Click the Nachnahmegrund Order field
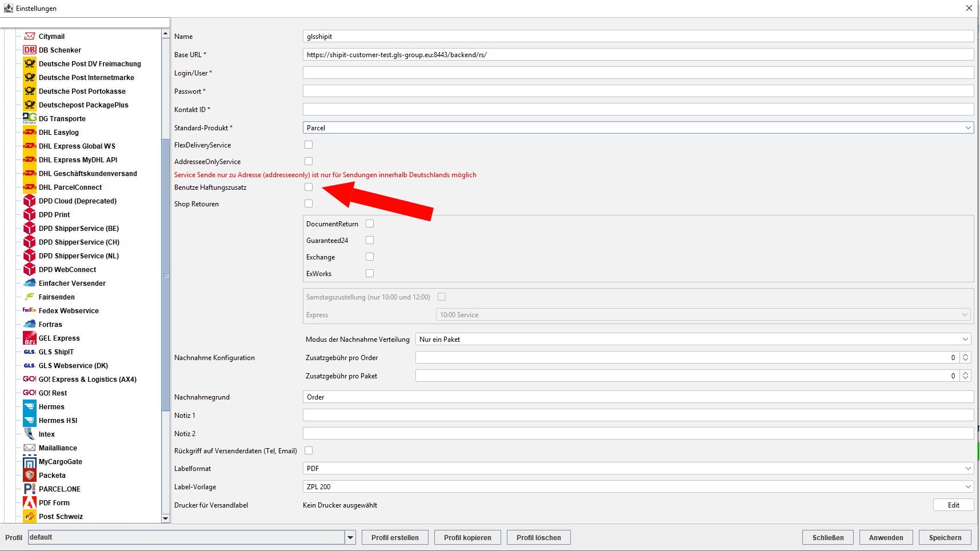Image resolution: width=980 pixels, height=551 pixels. click(638, 397)
